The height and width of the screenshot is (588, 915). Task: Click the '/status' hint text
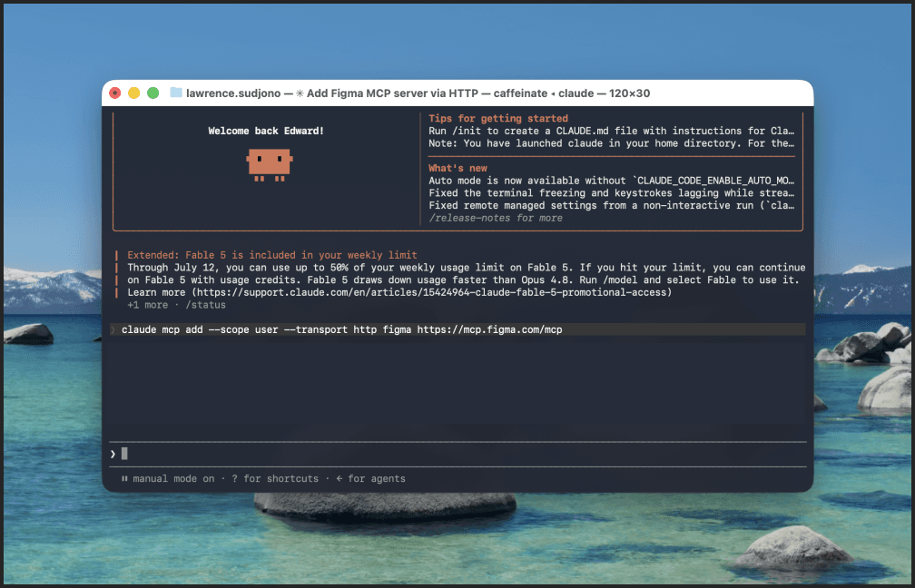pyautogui.click(x=205, y=305)
